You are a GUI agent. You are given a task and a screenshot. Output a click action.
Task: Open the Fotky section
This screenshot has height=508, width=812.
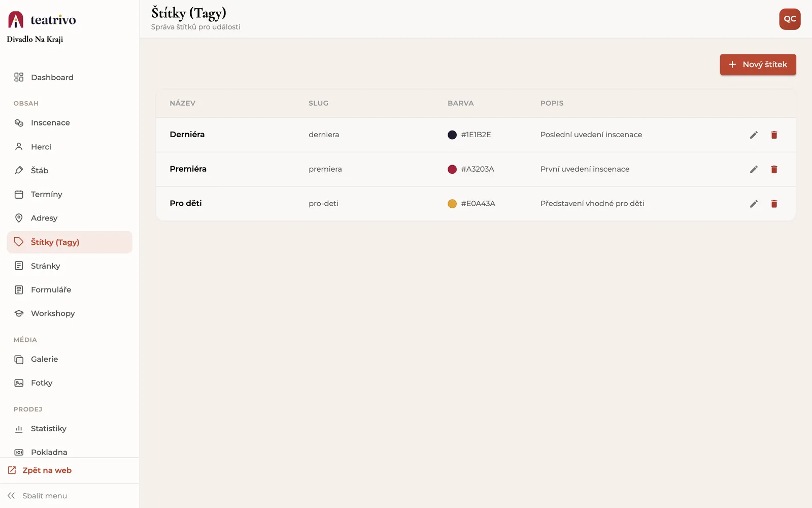pos(70,383)
